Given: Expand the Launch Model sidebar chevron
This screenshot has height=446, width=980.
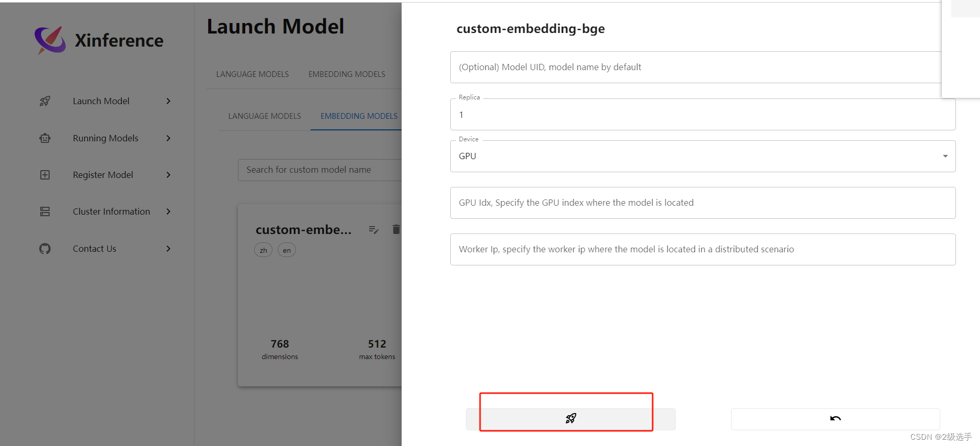Looking at the screenshot, I should [168, 101].
